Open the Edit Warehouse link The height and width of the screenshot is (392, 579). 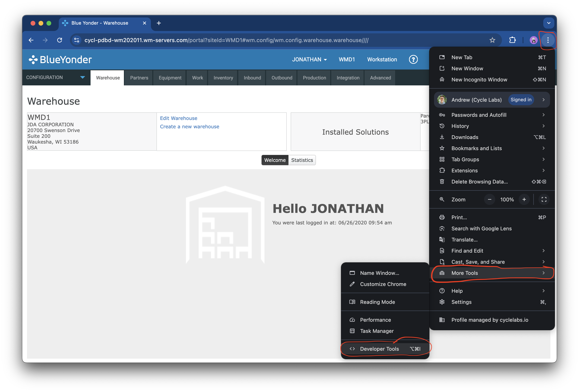[x=178, y=118]
